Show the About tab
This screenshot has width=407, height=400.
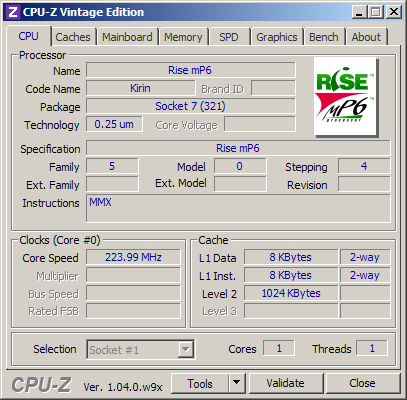pyautogui.click(x=366, y=37)
